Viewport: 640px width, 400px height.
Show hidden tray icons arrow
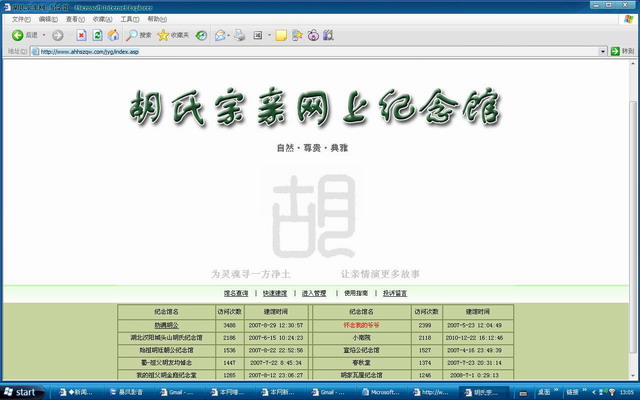pyautogui.click(x=594, y=392)
